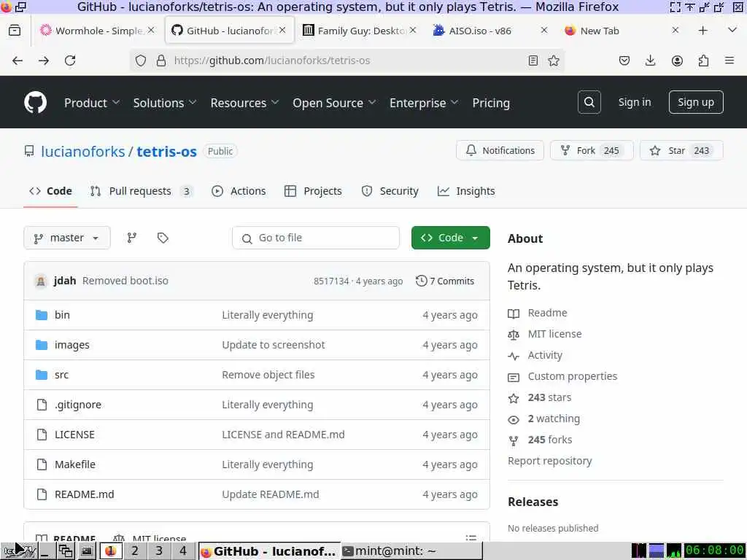Open the src folder
747x560 pixels.
click(61, 375)
